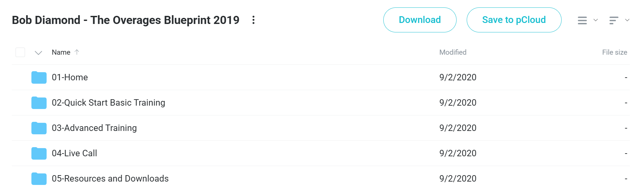Click the 04-Live Call folder icon

click(39, 153)
